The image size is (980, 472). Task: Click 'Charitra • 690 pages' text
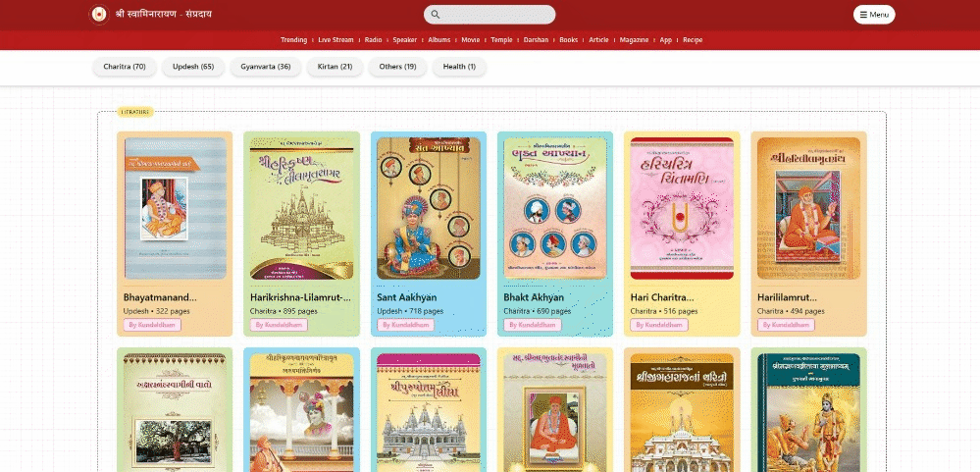tap(539, 311)
